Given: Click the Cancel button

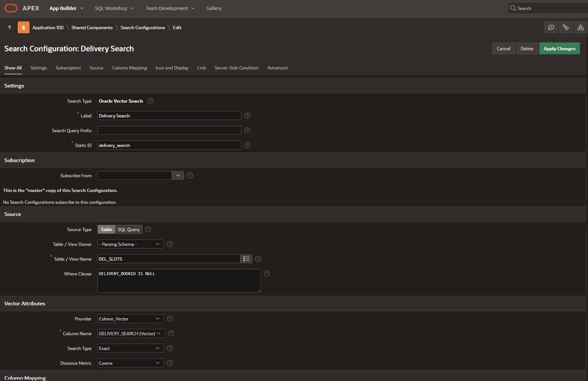Looking at the screenshot, I should pos(503,48).
